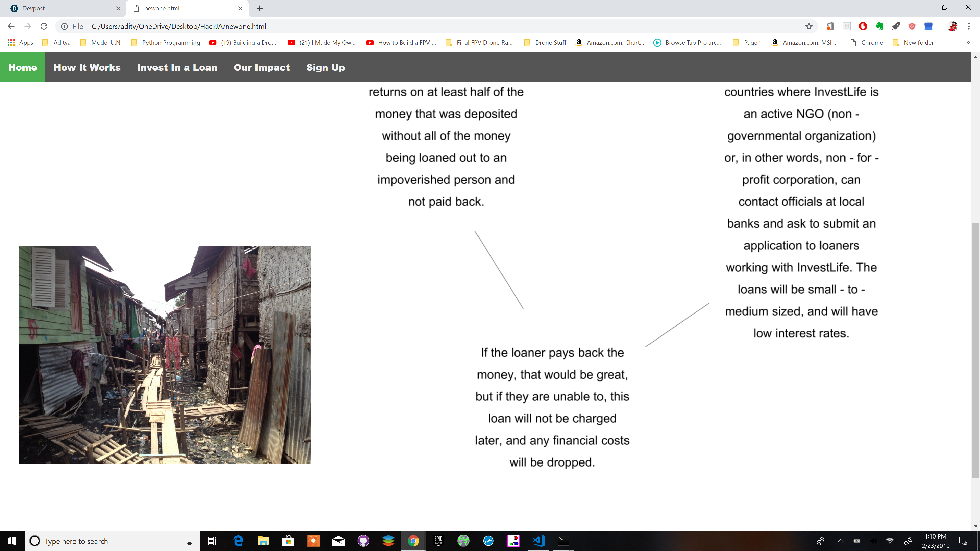Click the Our Impact nav link
The image size is (980, 551).
pyautogui.click(x=261, y=67)
